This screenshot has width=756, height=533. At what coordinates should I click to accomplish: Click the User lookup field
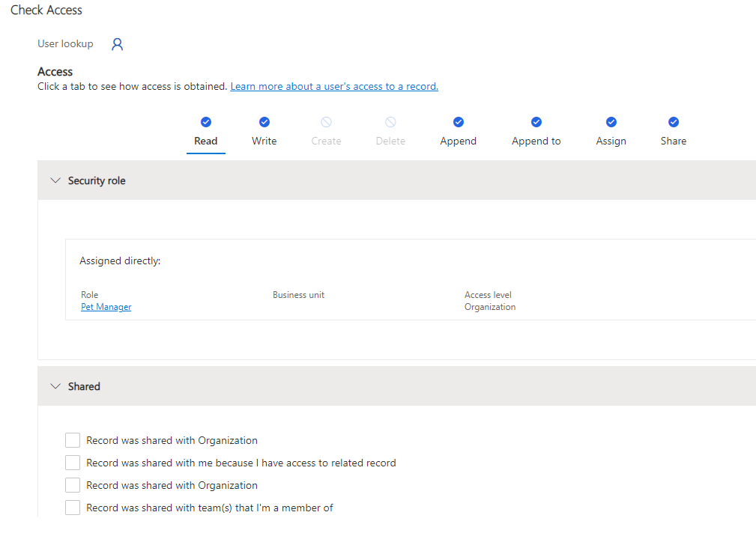65,43
